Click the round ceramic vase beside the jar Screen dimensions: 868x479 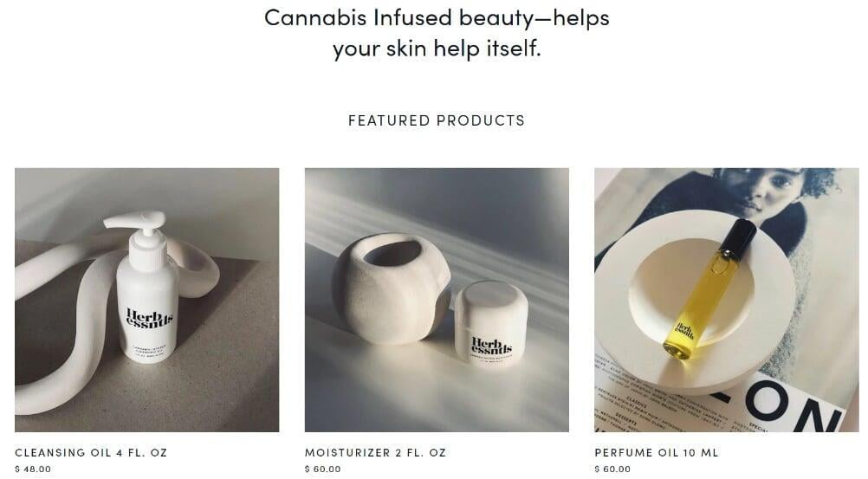click(x=391, y=288)
